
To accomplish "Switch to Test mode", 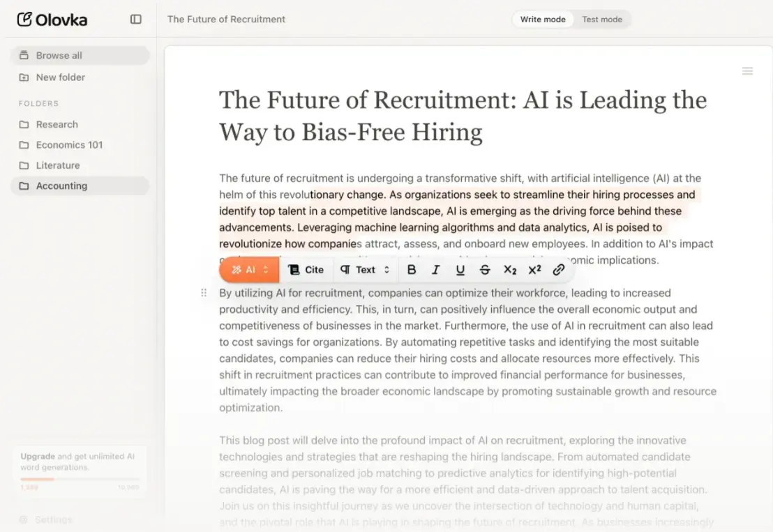I will click(601, 19).
